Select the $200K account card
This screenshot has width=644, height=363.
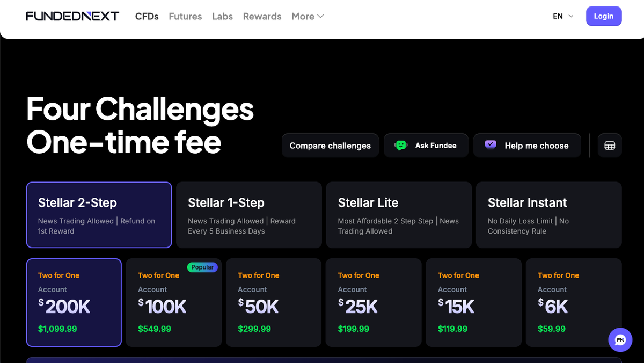pos(74,303)
